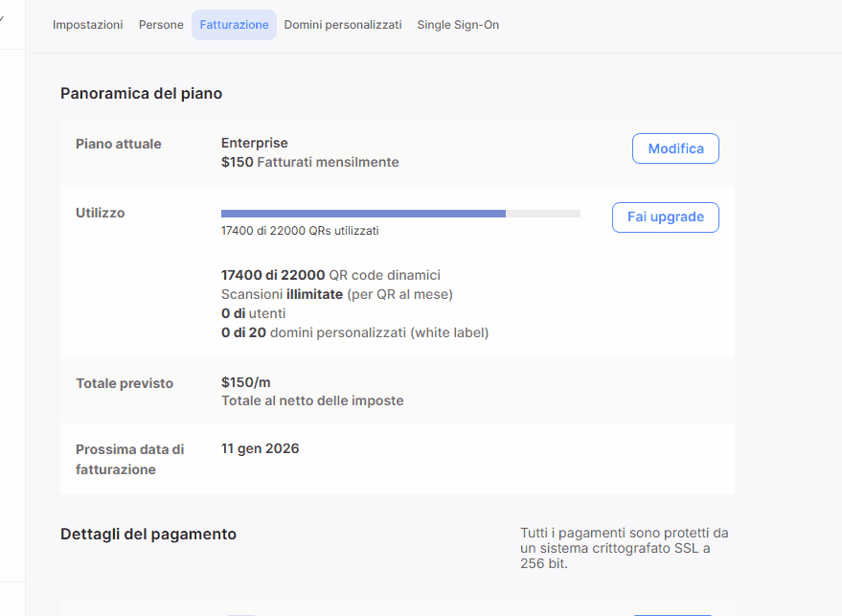Open the Single Sign-On tab
This screenshot has height=616, width=842.
pos(458,25)
